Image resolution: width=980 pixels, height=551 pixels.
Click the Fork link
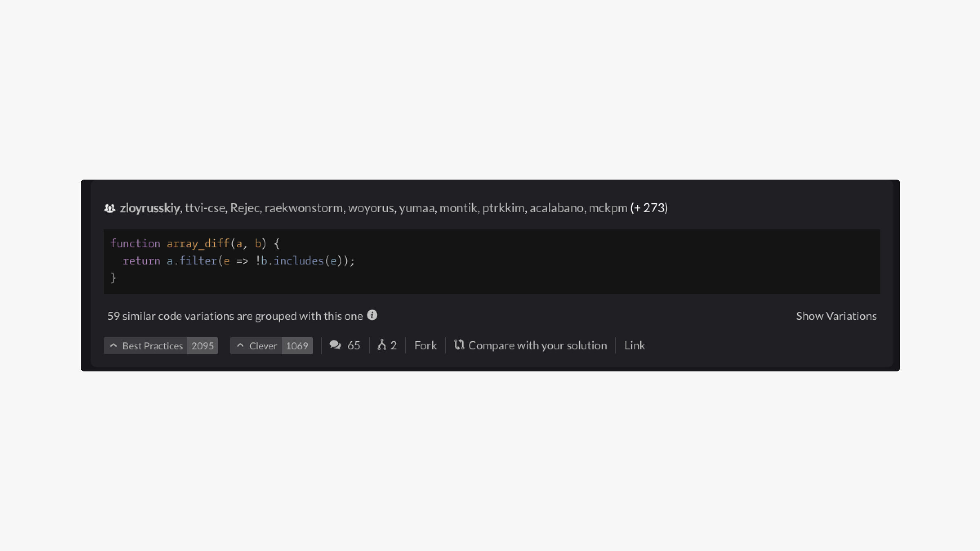(425, 346)
